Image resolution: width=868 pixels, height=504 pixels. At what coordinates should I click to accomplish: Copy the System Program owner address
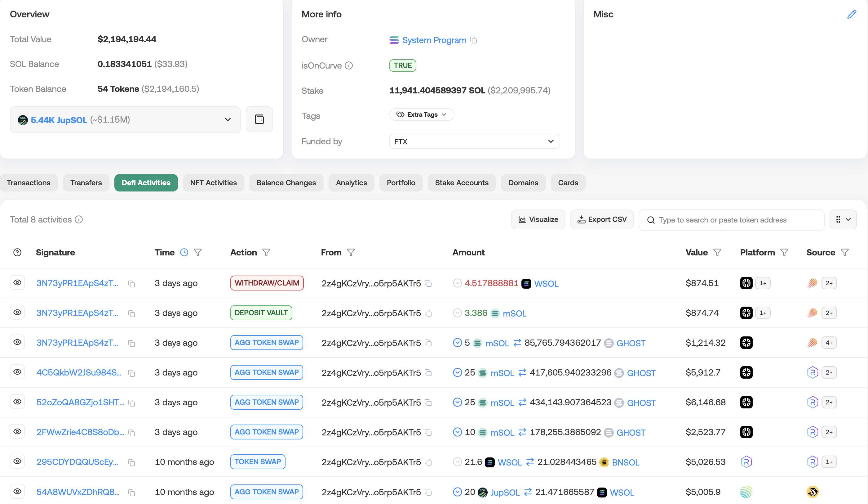point(474,40)
